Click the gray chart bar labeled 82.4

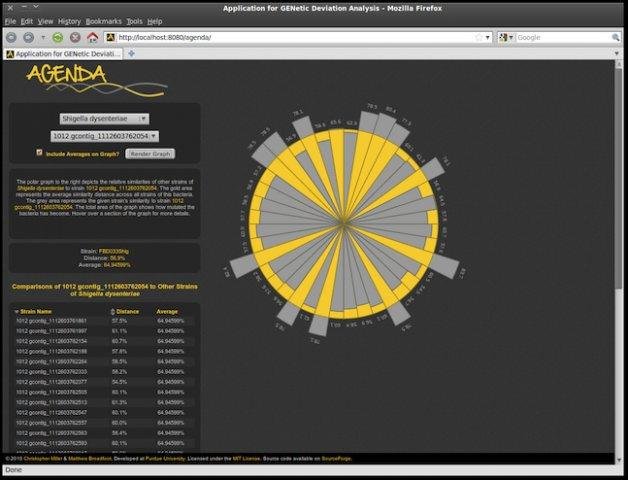(x=244, y=266)
